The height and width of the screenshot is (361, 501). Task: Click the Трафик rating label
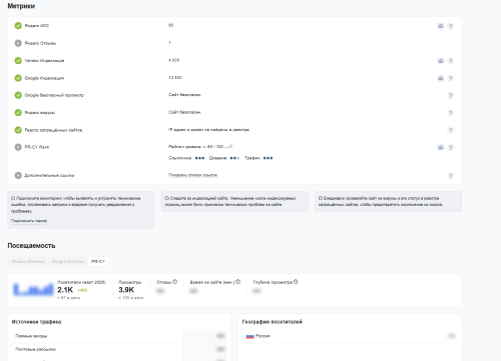[252, 158]
